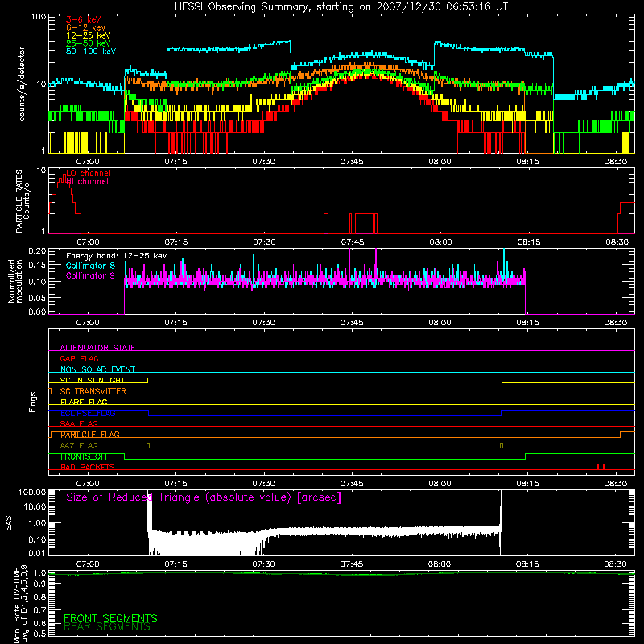Click the 07:00 tick label under SAS panel
This screenshot has width=644, height=644.
pyautogui.click(x=88, y=564)
